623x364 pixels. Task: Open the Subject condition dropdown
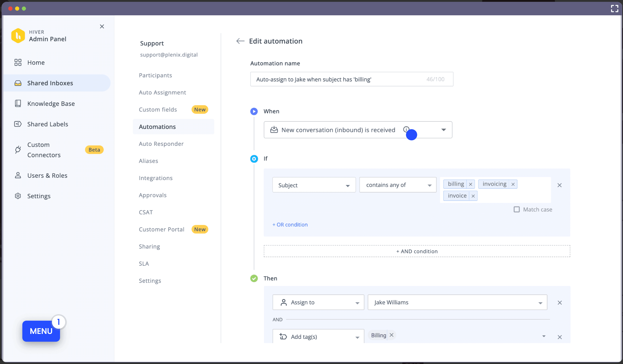click(x=314, y=185)
